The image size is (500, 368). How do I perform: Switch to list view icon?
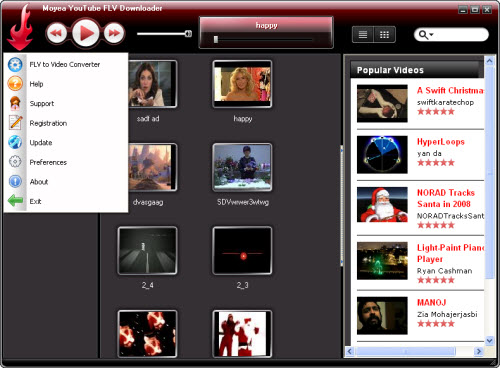click(363, 34)
